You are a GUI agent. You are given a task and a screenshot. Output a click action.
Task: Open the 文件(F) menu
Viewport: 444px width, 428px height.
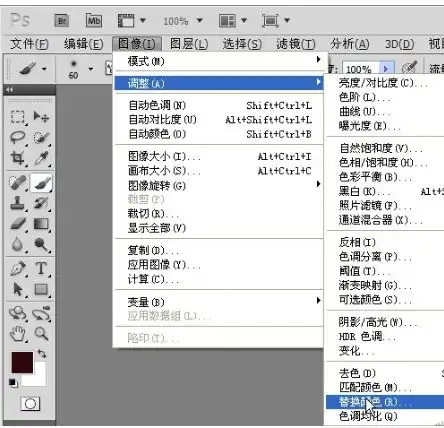(29, 44)
